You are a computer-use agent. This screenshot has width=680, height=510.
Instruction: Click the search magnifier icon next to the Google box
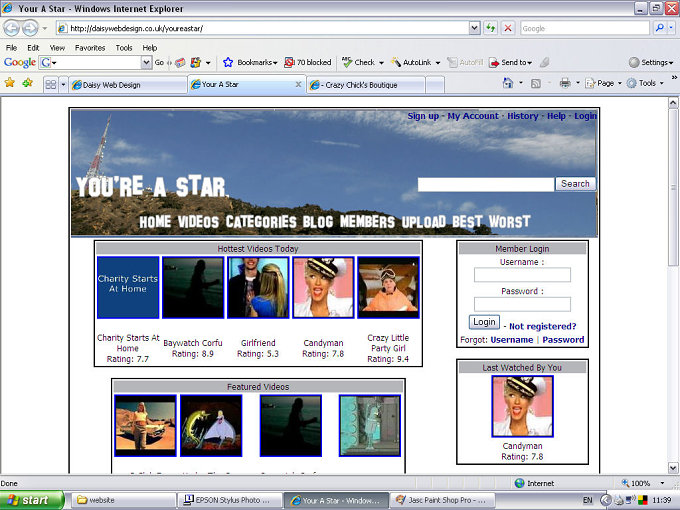point(660,28)
